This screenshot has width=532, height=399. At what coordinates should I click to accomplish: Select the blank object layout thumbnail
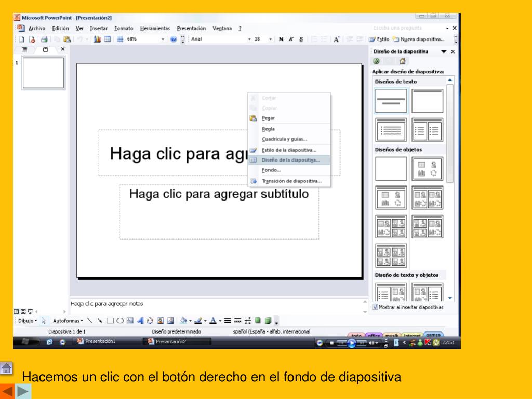pos(391,169)
